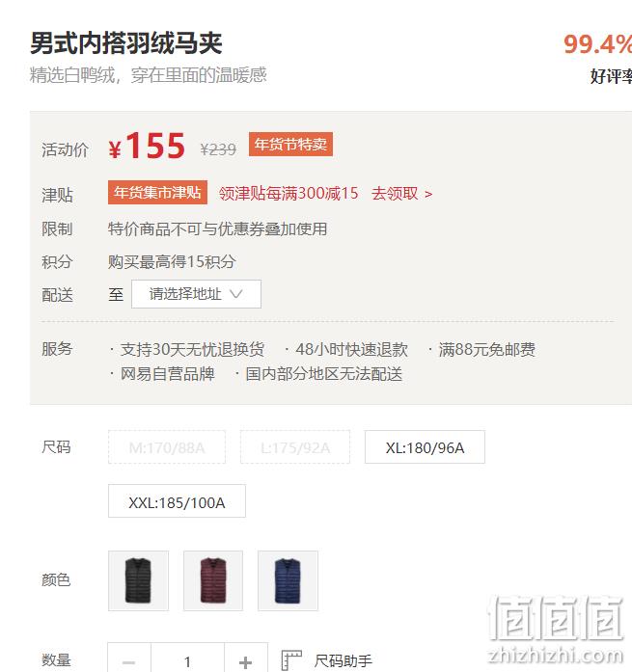
Task: Click the dropdown chevron beside 请选择地址
Action: [x=236, y=294]
